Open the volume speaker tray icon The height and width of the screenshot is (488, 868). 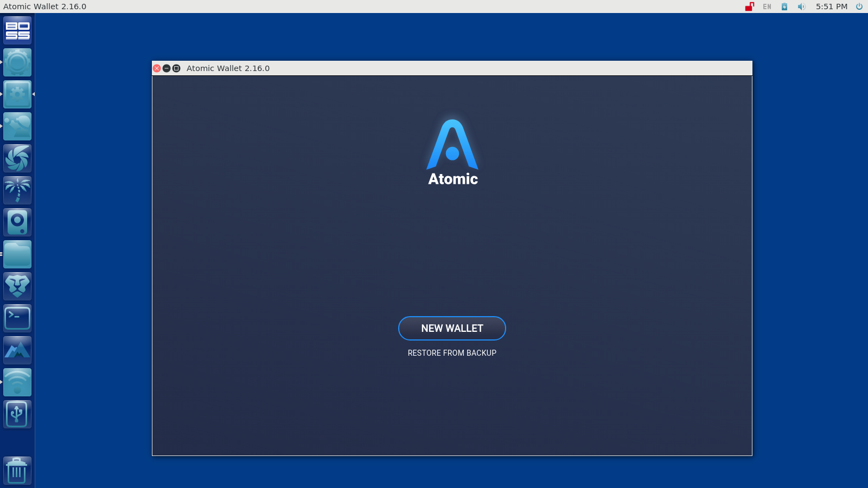click(801, 7)
